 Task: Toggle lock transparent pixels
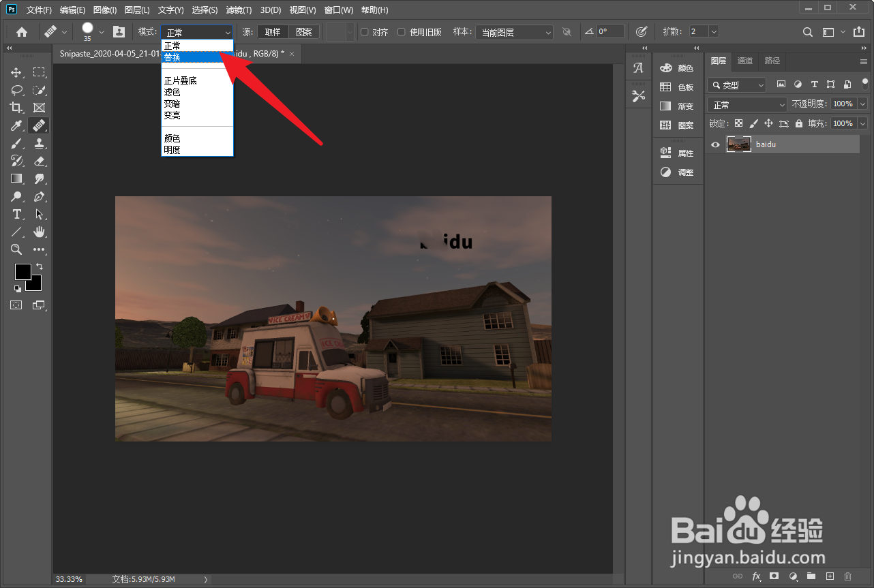pyautogui.click(x=738, y=123)
